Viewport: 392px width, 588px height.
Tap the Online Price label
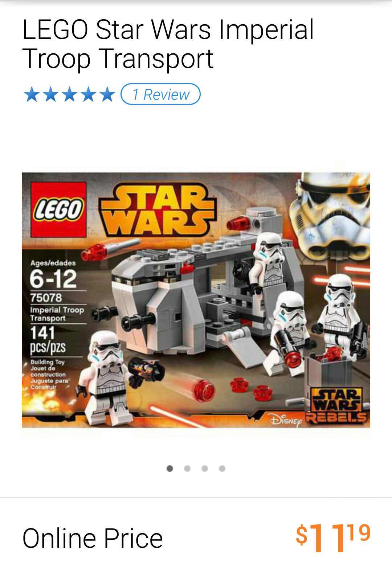tap(93, 538)
